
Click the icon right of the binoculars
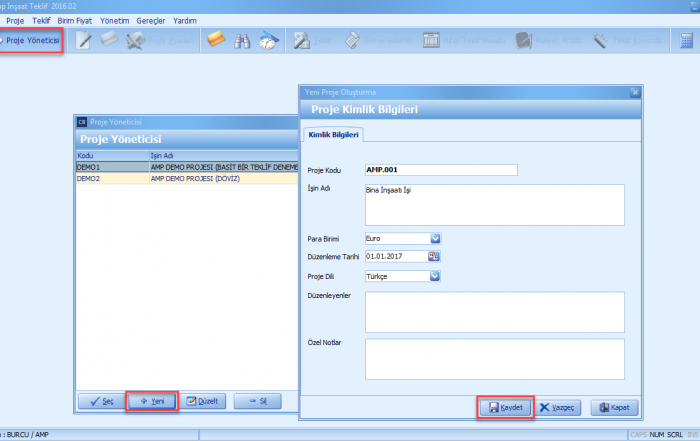point(267,41)
